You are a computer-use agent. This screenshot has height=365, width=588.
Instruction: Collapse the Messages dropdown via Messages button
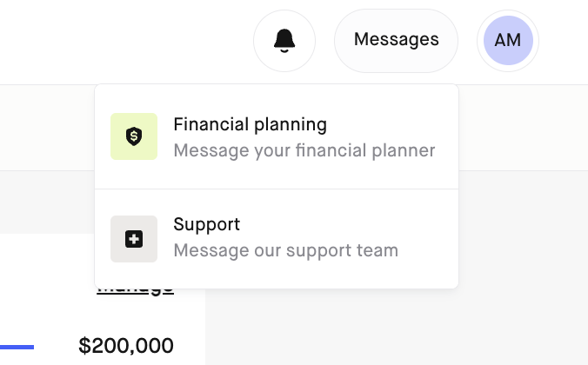396,41
